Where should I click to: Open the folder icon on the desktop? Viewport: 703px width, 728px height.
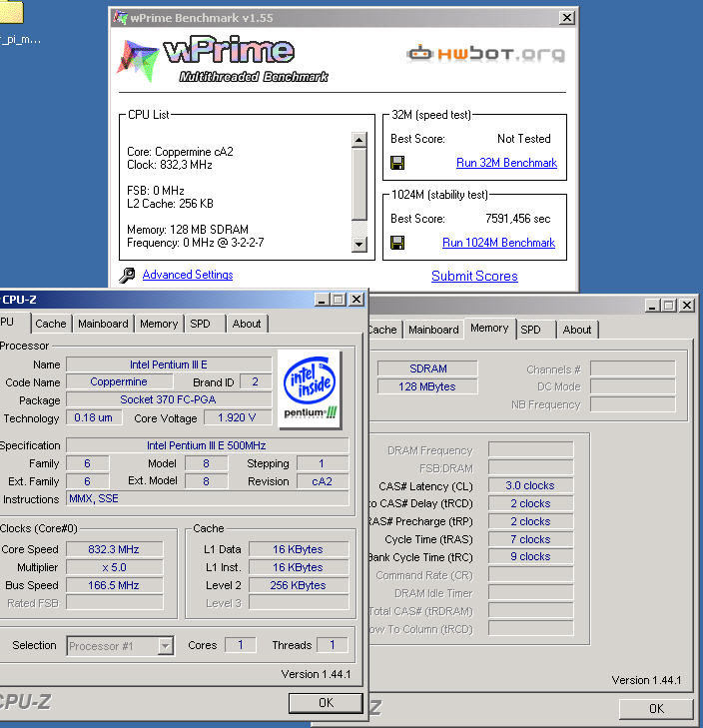12,12
